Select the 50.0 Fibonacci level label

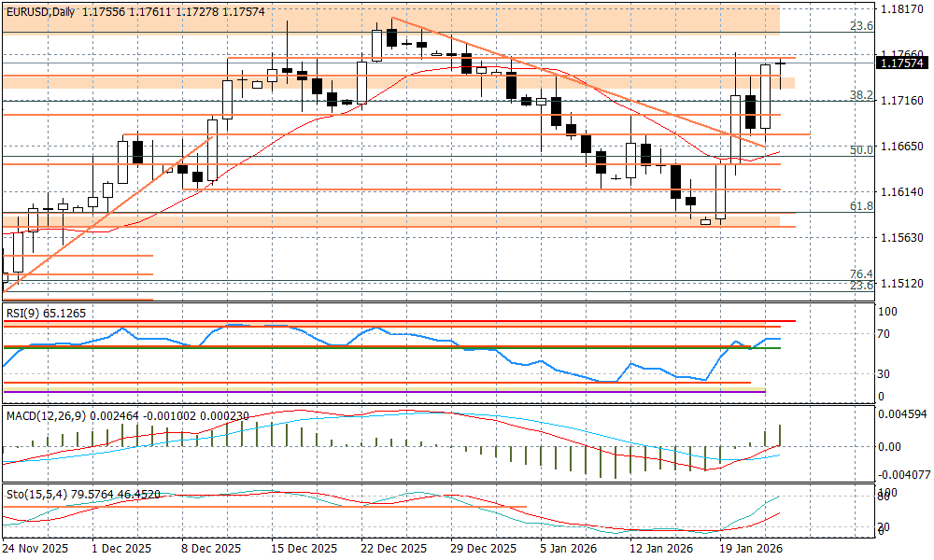(x=860, y=149)
